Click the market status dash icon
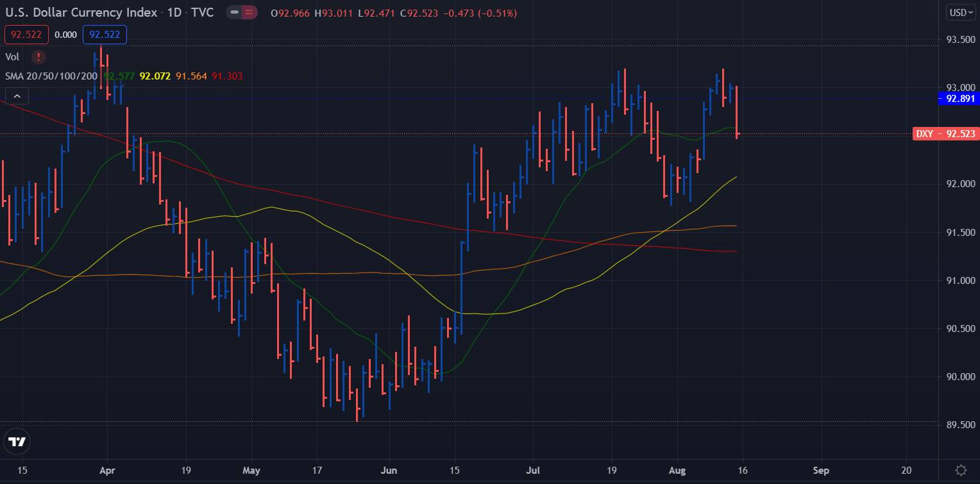This screenshot has height=484, width=980. coord(235,13)
